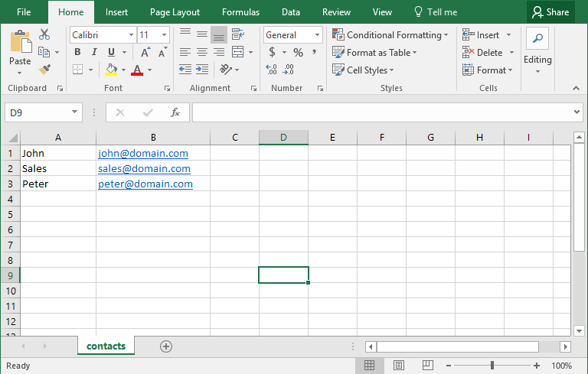This screenshot has width=588, height=374.
Task: Select the Format Painter brush
Action: tap(44, 70)
